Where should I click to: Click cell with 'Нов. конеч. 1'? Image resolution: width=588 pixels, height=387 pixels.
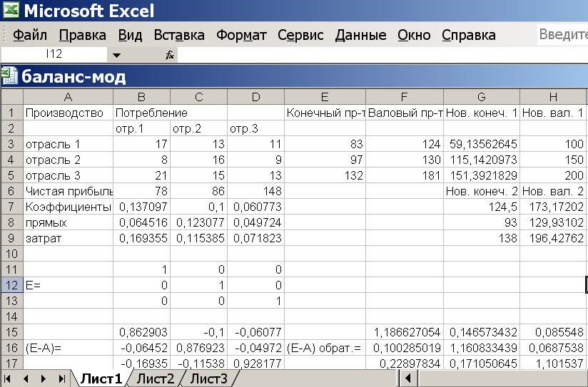click(482, 113)
